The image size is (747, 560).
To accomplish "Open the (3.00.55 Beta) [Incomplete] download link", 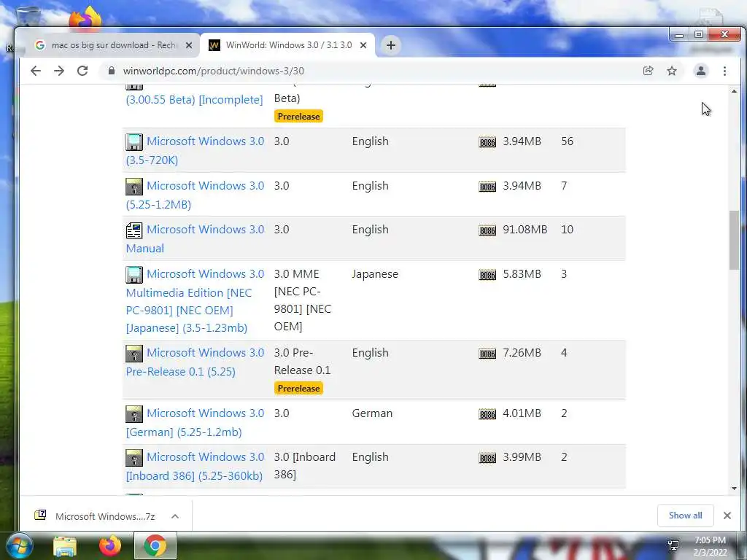I will click(194, 99).
